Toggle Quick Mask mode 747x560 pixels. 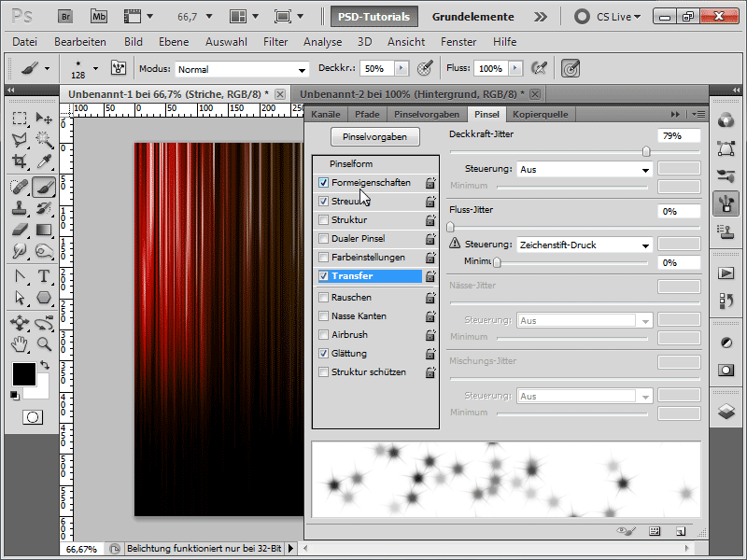[x=33, y=417]
